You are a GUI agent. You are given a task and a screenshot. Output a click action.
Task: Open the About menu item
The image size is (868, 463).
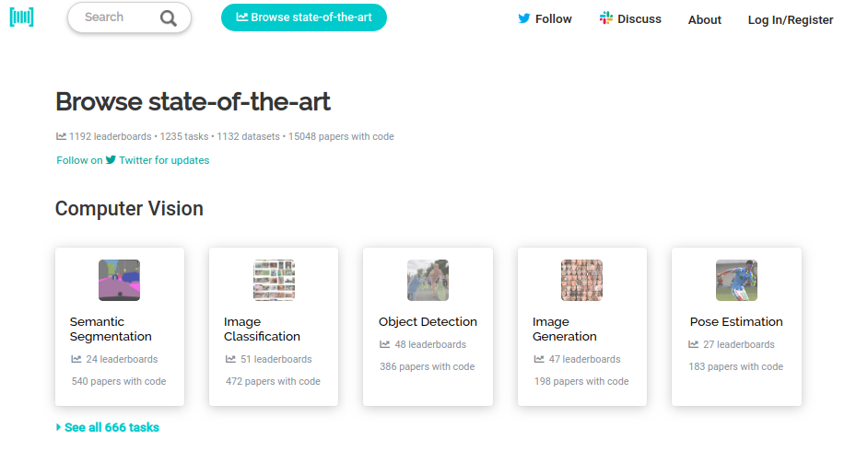[x=704, y=20]
